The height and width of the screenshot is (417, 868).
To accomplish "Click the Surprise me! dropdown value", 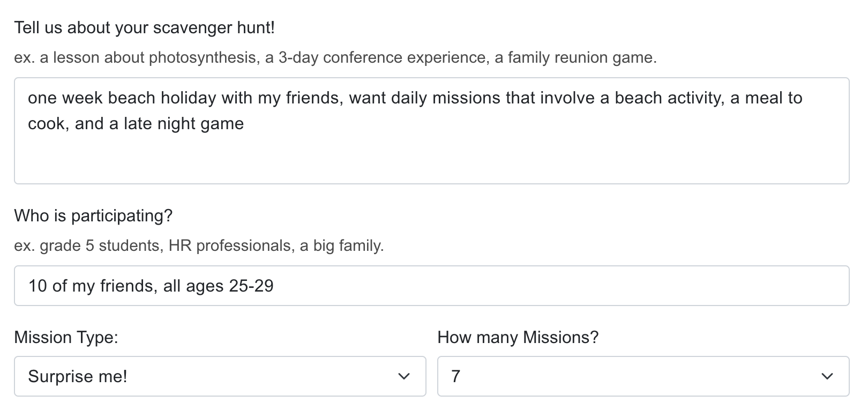I will pos(78,376).
